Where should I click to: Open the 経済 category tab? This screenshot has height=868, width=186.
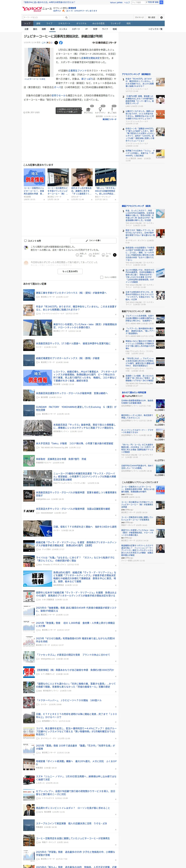coord(52,29)
